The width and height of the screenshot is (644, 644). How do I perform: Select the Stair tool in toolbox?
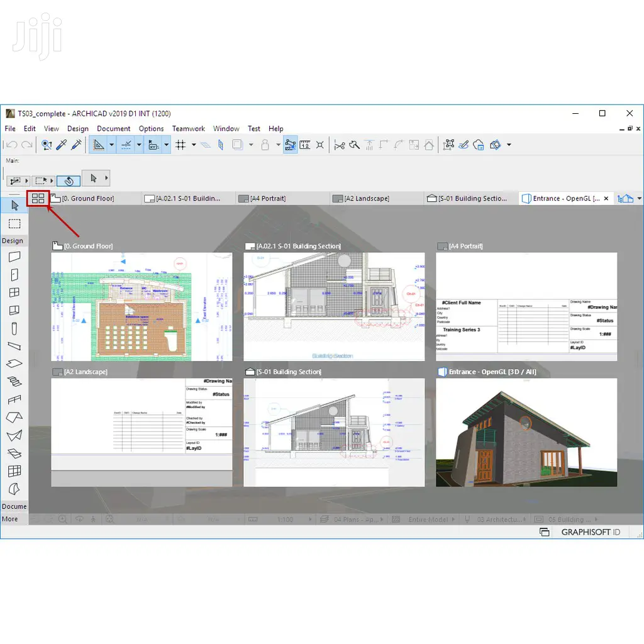coord(14,382)
